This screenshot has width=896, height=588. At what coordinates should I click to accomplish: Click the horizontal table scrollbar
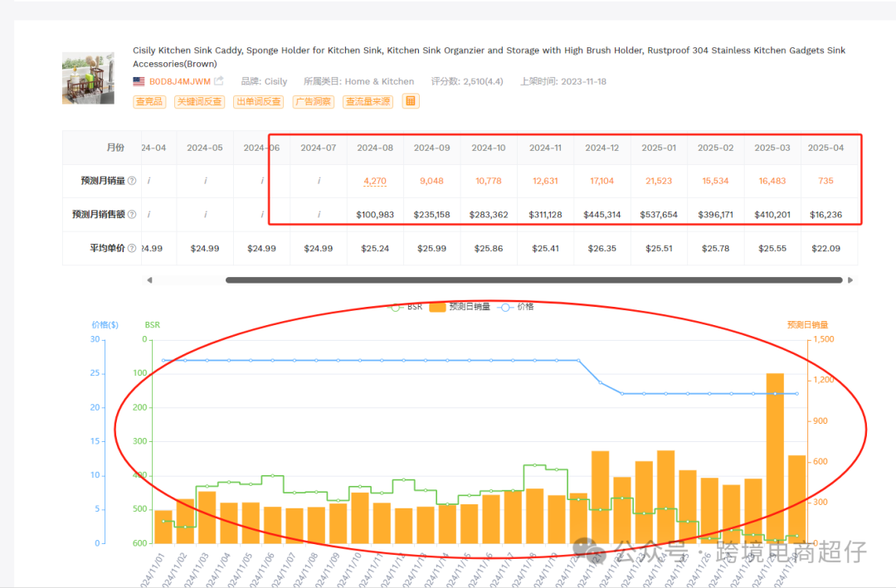point(534,280)
